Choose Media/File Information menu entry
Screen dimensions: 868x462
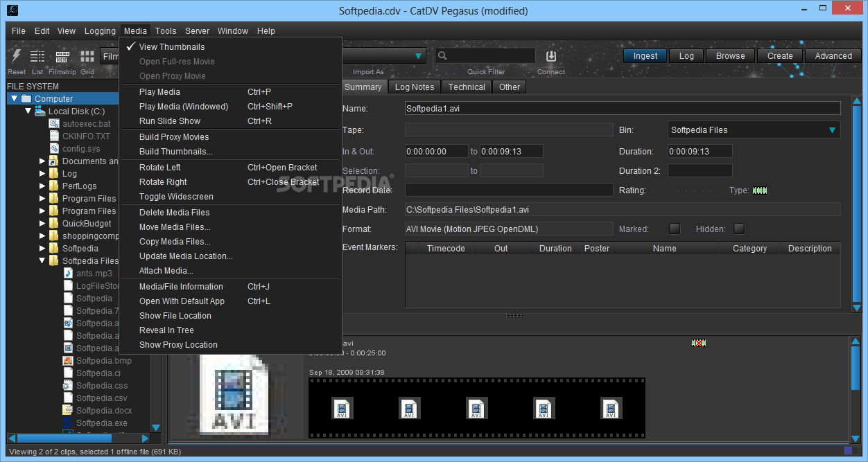(231, 287)
